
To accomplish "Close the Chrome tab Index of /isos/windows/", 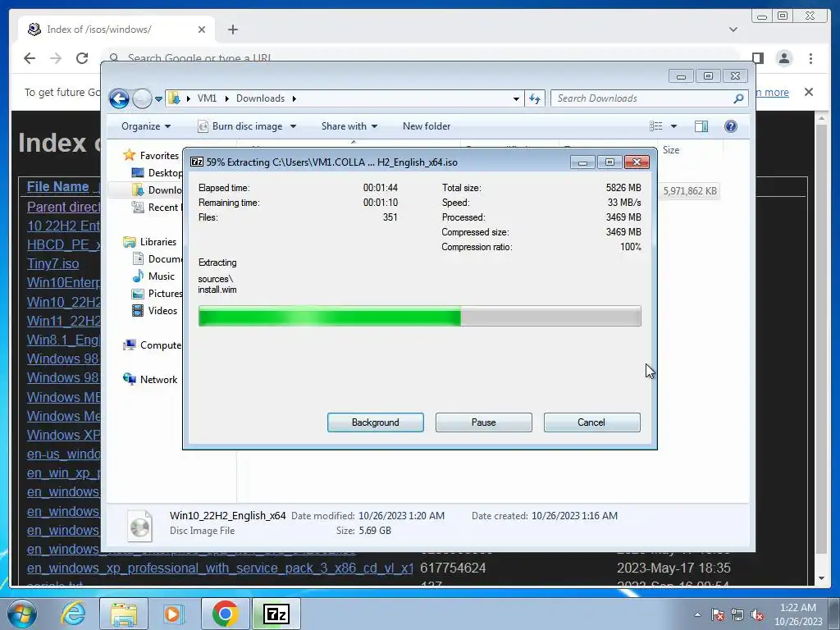I will (x=202, y=30).
